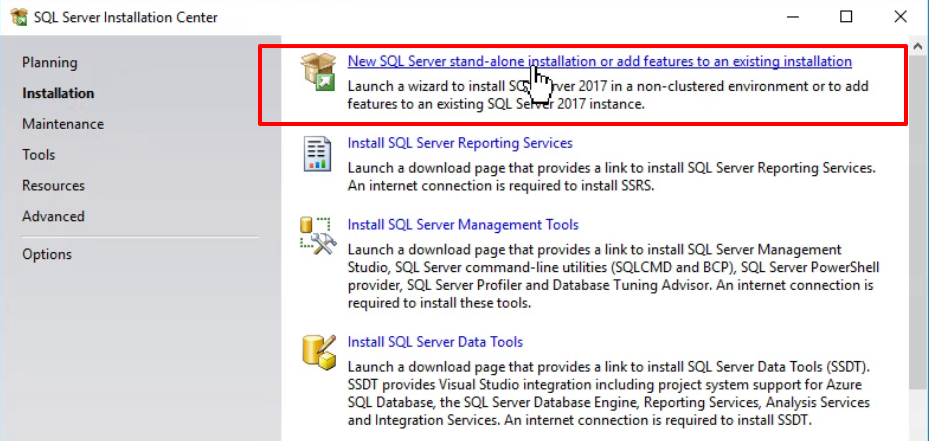Open the Advanced section
Viewport: 929px width, 441px height.
[x=53, y=216]
